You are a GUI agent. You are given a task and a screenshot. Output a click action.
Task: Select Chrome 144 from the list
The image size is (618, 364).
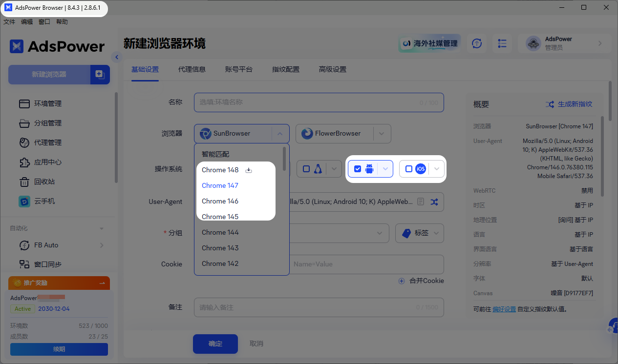(x=220, y=232)
